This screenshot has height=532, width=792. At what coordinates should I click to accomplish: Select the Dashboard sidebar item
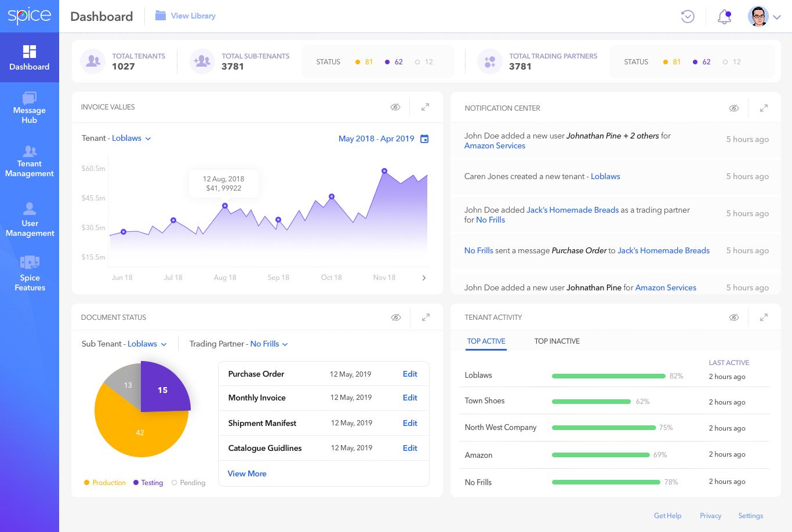click(x=30, y=57)
